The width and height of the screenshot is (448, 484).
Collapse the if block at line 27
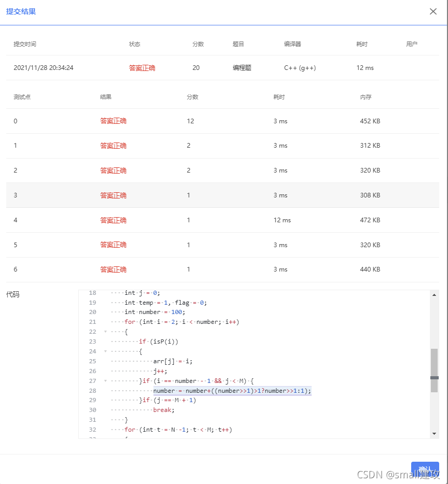pyautogui.click(x=106, y=381)
